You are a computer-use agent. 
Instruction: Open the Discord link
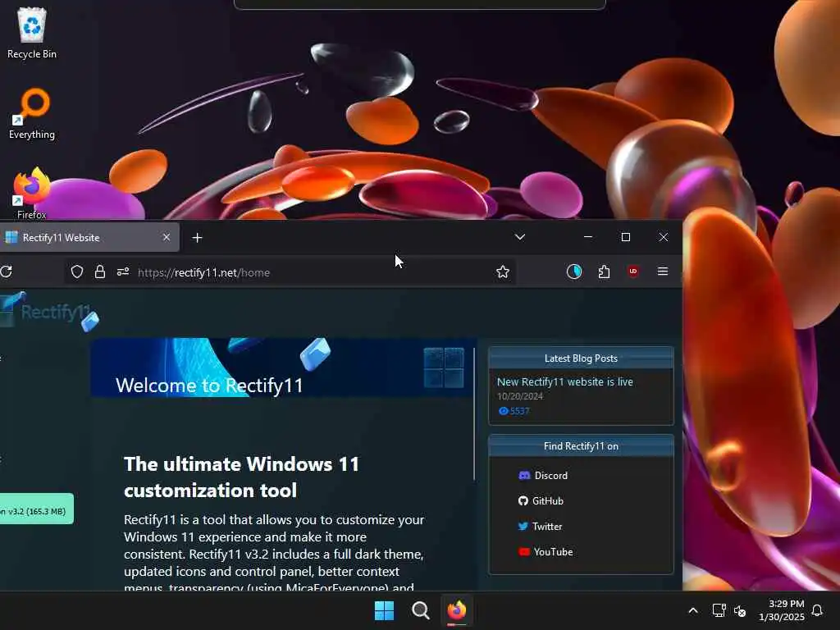(x=543, y=475)
